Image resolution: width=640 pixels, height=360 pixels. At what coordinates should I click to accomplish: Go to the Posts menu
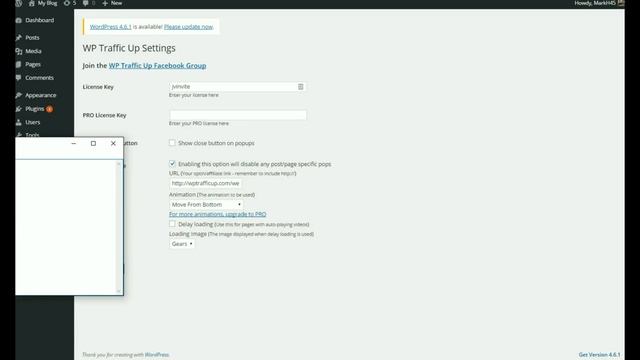tap(32, 38)
